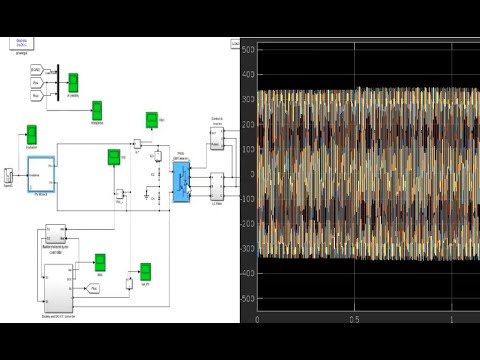Click the Load button above the scope
This screenshot has height=360, width=480.
click(x=235, y=44)
